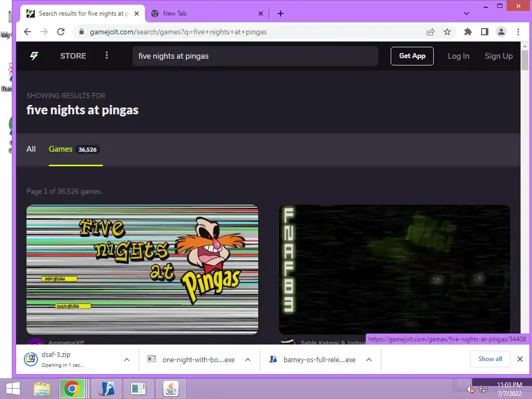Toggle the Chrome side panel icon
The width and height of the screenshot is (532, 399).
click(x=485, y=32)
